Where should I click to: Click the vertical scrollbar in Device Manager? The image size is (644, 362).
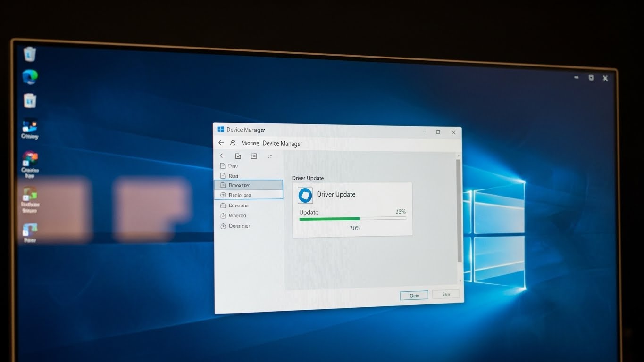point(459,211)
